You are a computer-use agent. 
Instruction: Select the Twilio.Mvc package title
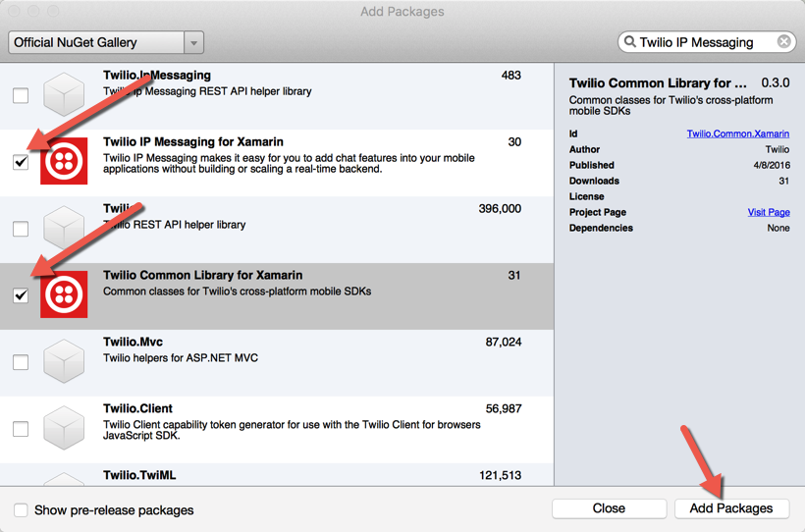(133, 342)
